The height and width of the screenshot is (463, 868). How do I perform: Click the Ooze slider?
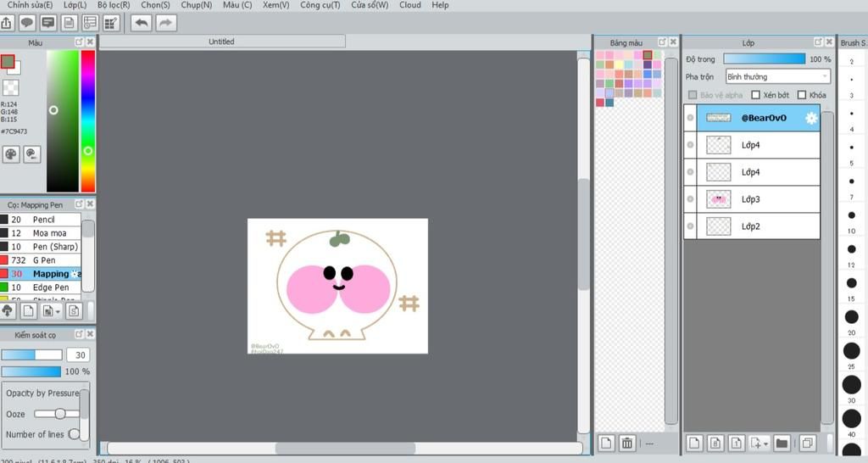click(x=57, y=414)
